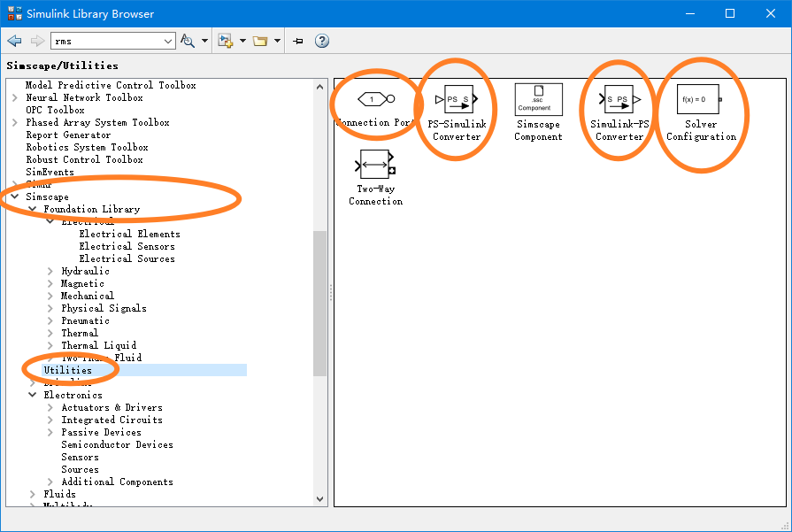792x532 pixels.
Task: Open the search term combo box dropdown
Action: (x=168, y=42)
